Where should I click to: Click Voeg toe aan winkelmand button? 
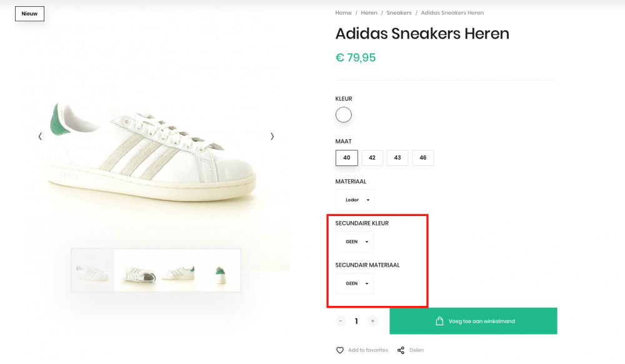473,321
